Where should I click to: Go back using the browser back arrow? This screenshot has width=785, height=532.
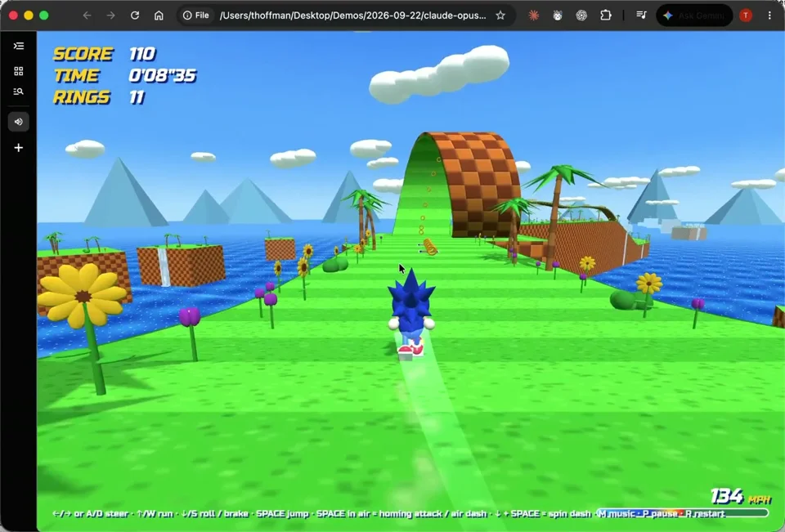tap(87, 16)
